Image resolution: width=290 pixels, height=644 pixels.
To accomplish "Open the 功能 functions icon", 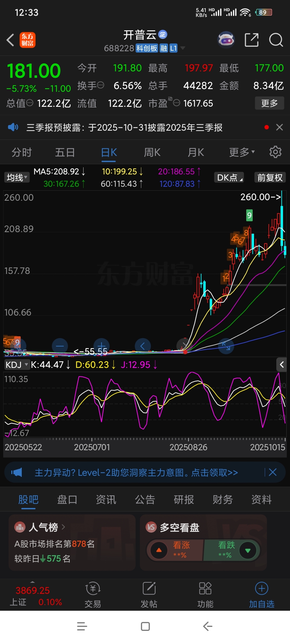I will pos(205,588).
